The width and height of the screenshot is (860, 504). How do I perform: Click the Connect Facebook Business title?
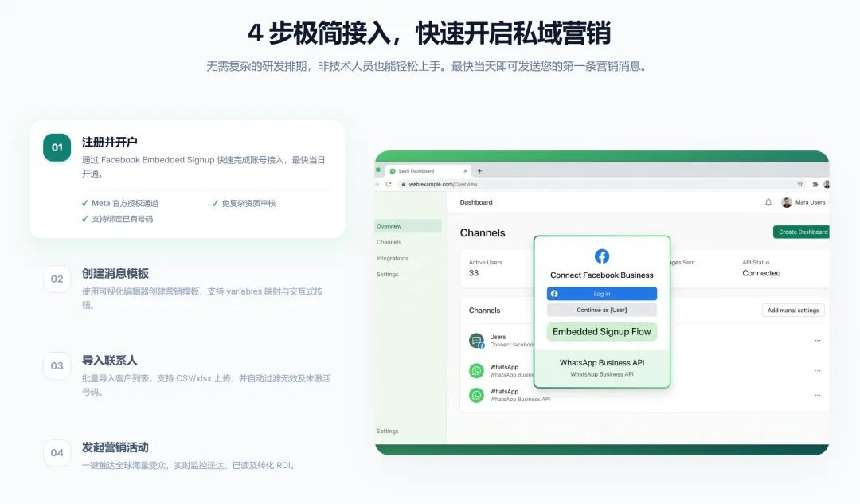[602, 275]
